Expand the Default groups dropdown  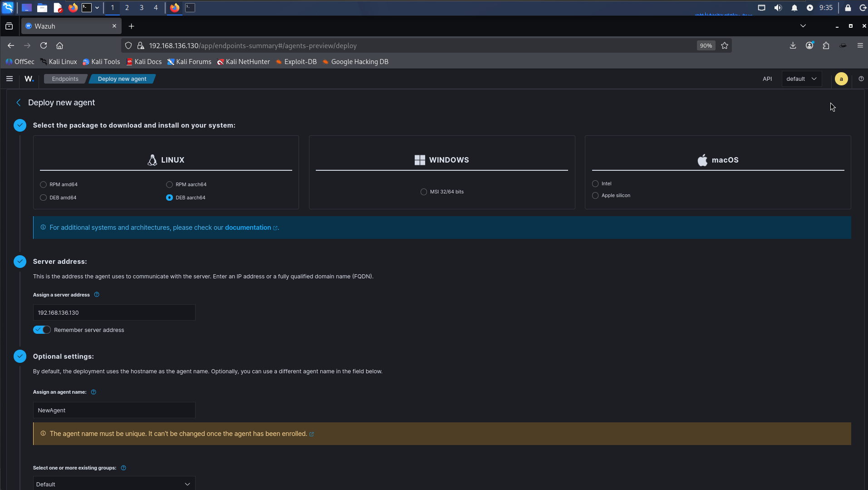click(x=114, y=484)
